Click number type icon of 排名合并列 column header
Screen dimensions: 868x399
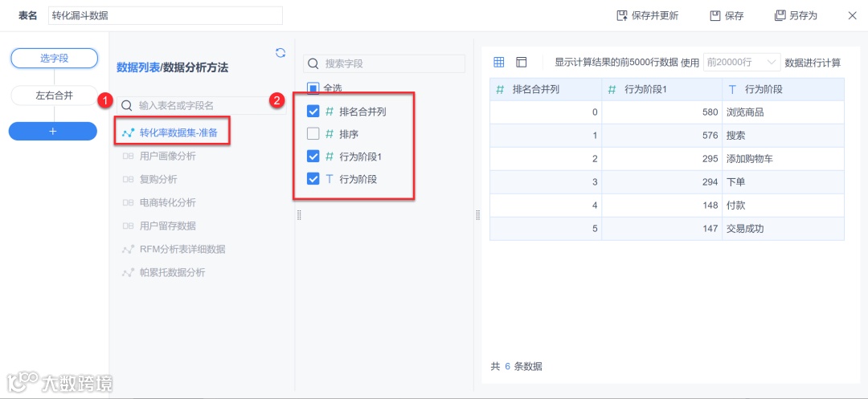[501, 90]
